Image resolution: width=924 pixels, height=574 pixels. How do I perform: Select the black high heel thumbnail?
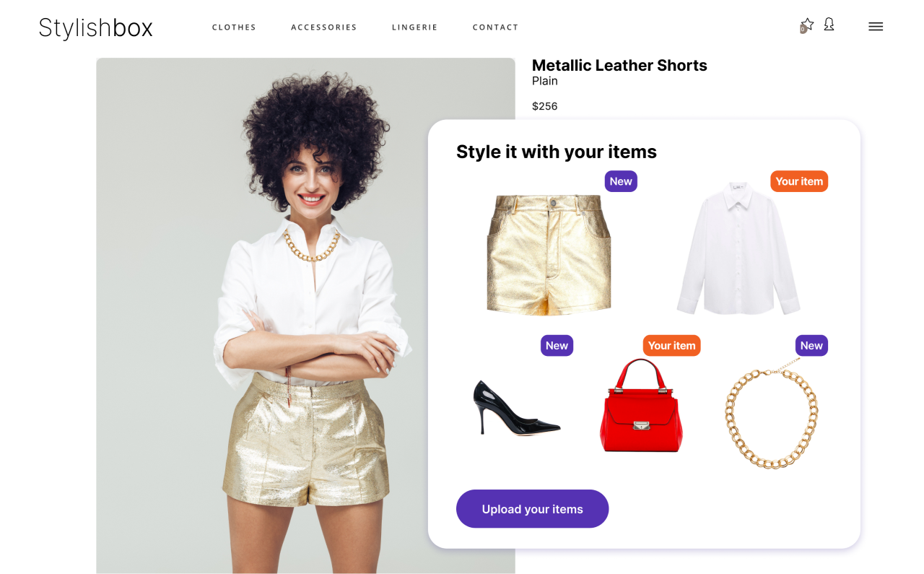516,407
